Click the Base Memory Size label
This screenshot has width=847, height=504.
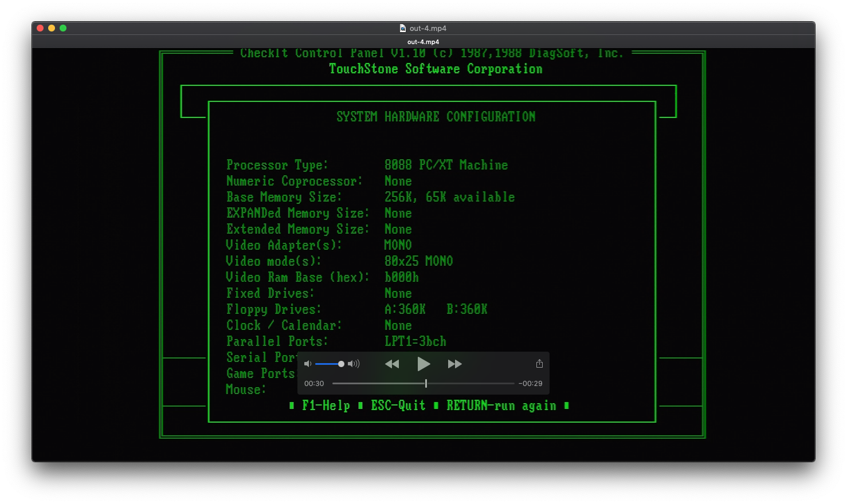coord(284,197)
